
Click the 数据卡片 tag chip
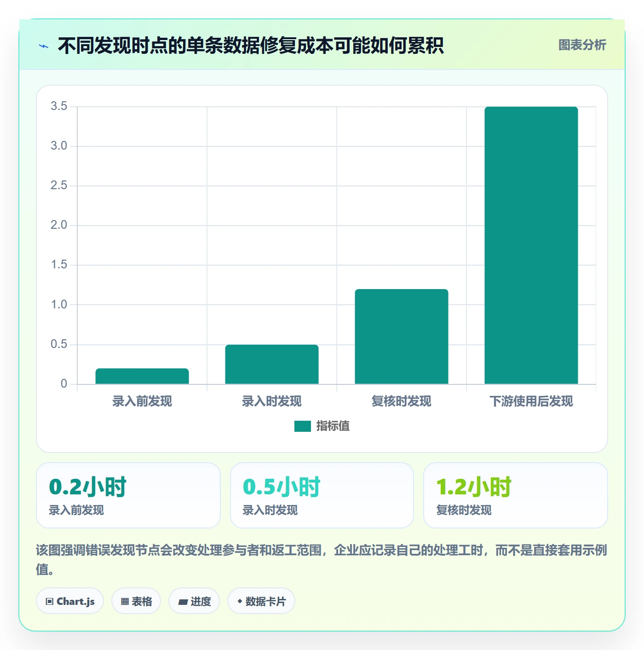click(261, 601)
